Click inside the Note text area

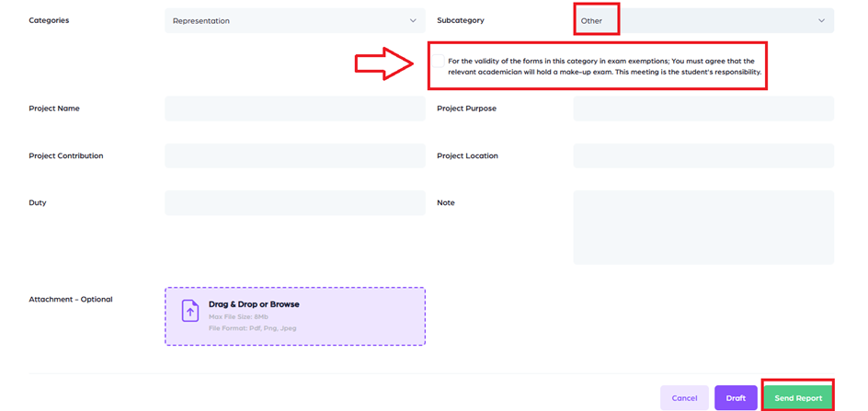click(702, 227)
